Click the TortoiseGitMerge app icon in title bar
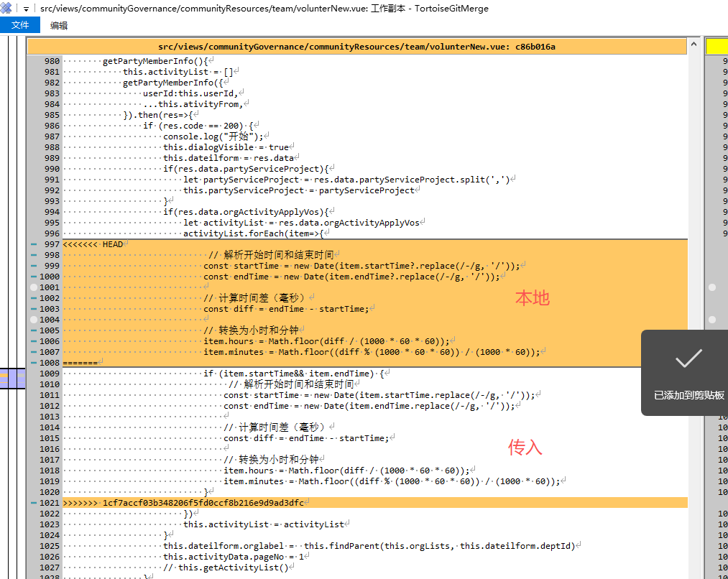 pyautogui.click(x=6, y=9)
